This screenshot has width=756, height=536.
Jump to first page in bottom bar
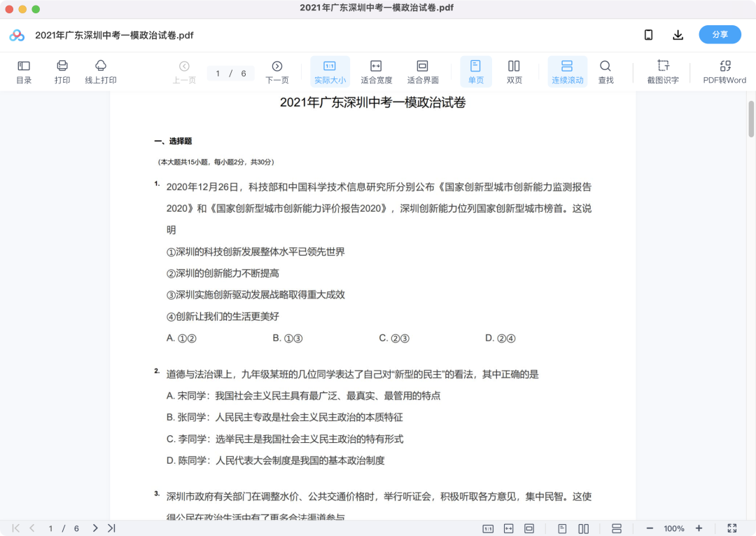pos(15,528)
